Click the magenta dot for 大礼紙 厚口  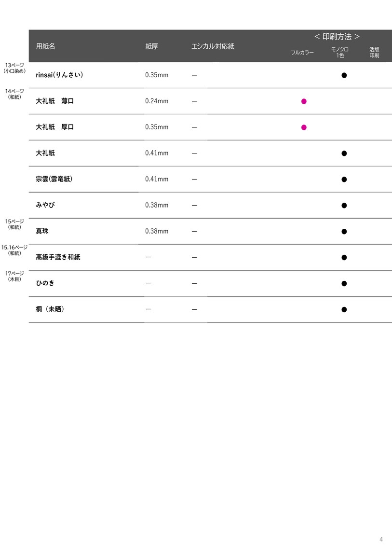304,127
